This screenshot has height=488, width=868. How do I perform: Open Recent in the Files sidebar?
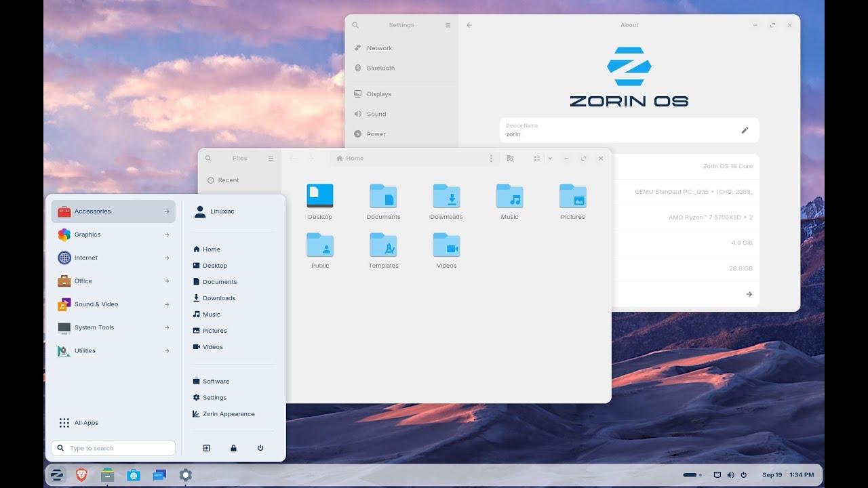click(x=223, y=180)
